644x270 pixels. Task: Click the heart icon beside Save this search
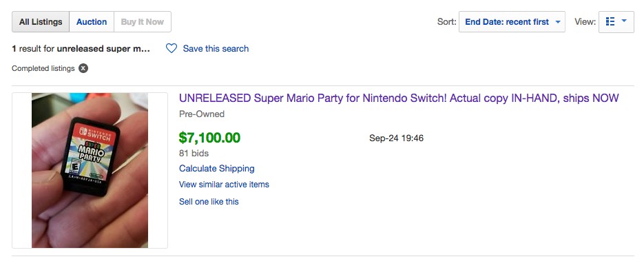[172, 48]
